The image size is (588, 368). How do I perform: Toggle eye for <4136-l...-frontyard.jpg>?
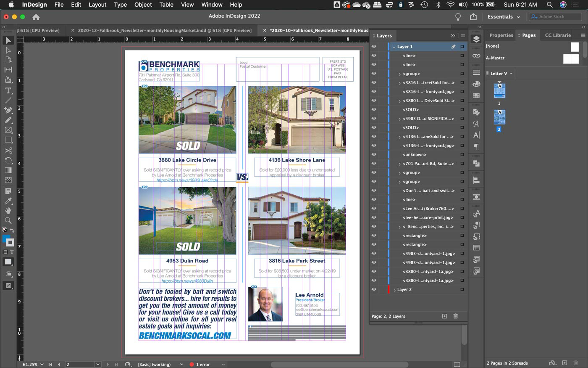click(x=374, y=146)
